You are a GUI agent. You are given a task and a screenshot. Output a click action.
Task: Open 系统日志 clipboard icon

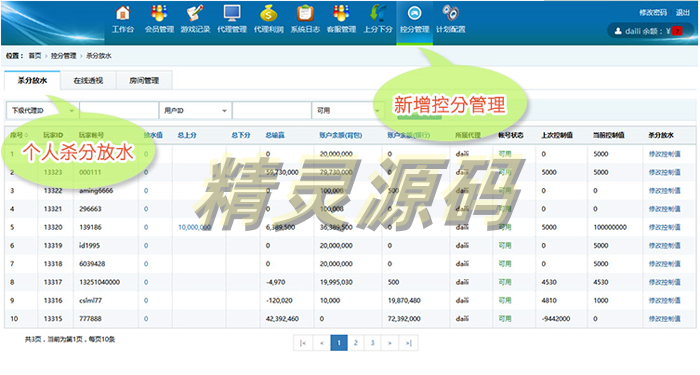point(305,13)
